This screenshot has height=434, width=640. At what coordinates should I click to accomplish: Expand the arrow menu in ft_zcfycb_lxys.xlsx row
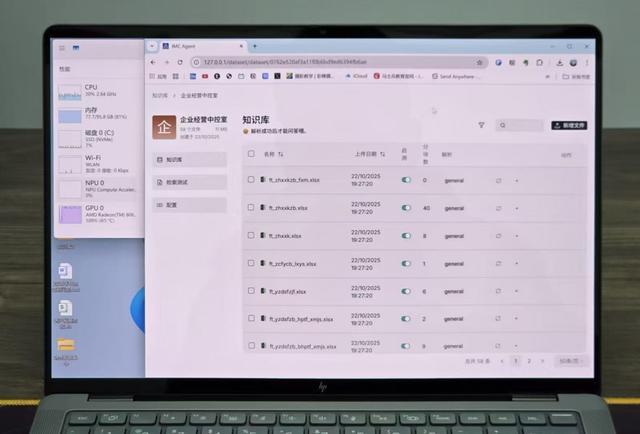pyautogui.click(x=517, y=264)
